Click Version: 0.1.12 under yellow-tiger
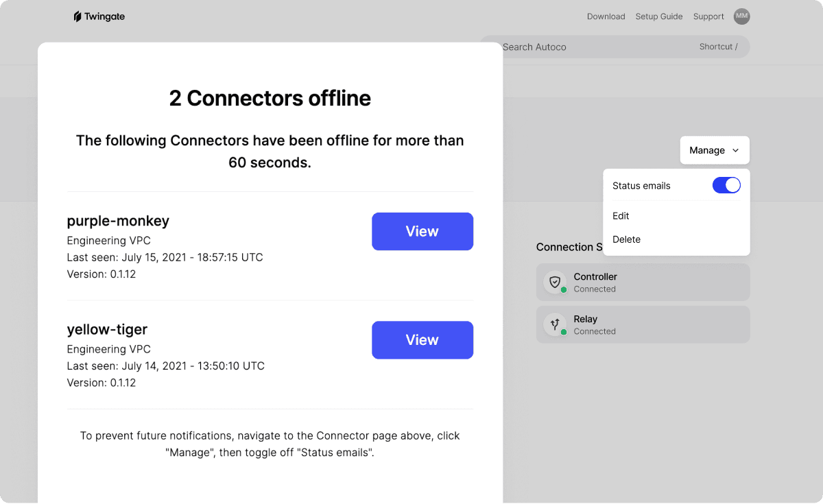Image resolution: width=823 pixels, height=504 pixels. [102, 383]
